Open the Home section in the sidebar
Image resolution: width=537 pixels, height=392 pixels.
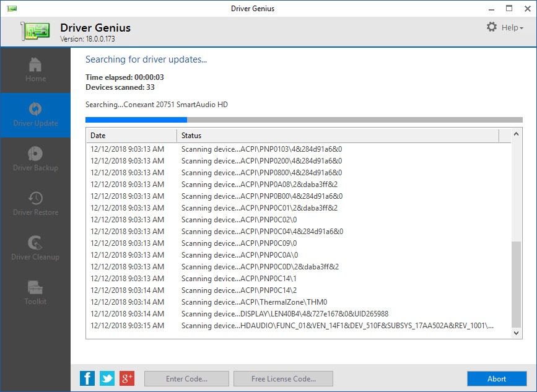pyautogui.click(x=35, y=70)
